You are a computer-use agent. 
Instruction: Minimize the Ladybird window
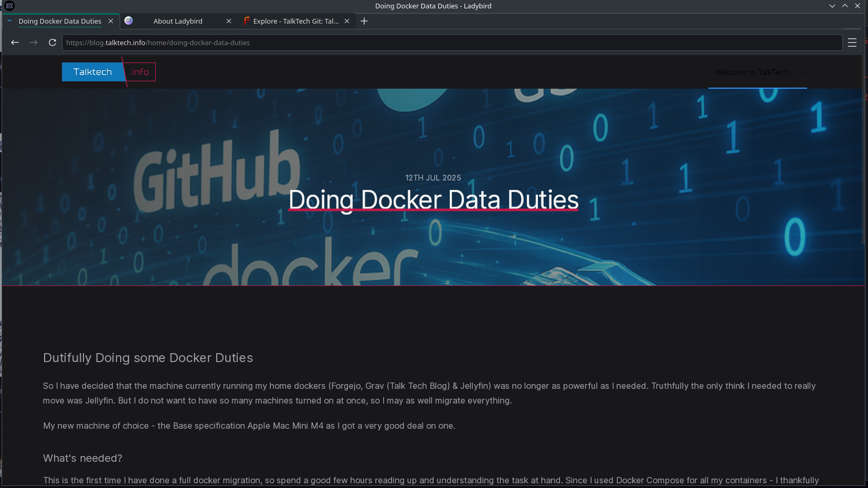832,6
